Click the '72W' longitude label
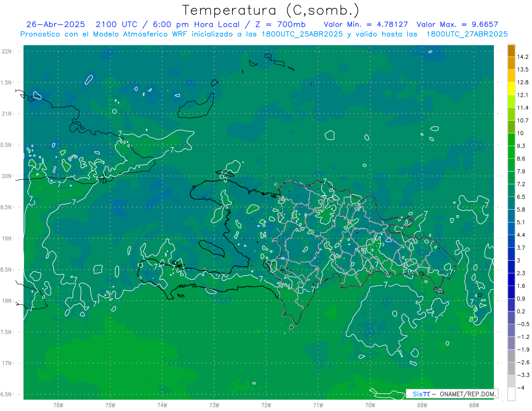This screenshot has width=532, height=411. tap(266, 404)
